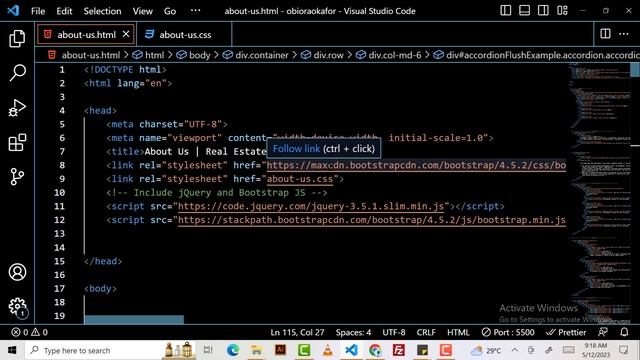The width and height of the screenshot is (640, 360).
Task: Toggle the primary side bar layout icon
Action: [505, 11]
